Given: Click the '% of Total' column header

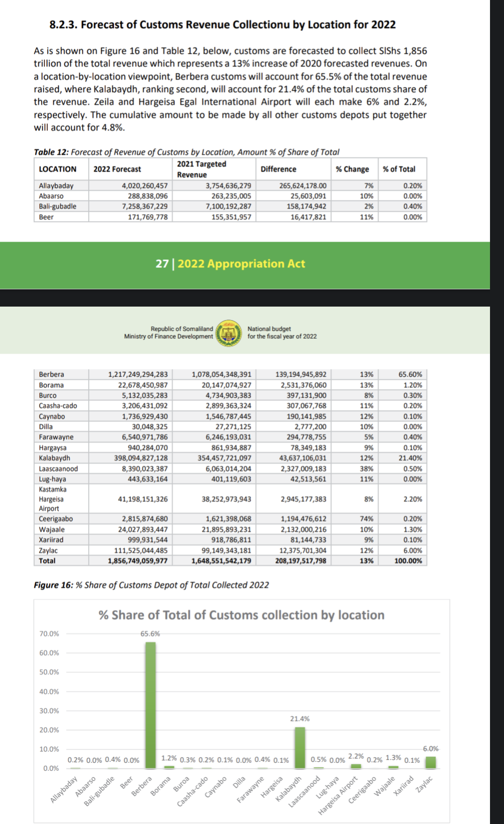Looking at the screenshot, I should [x=399, y=169].
